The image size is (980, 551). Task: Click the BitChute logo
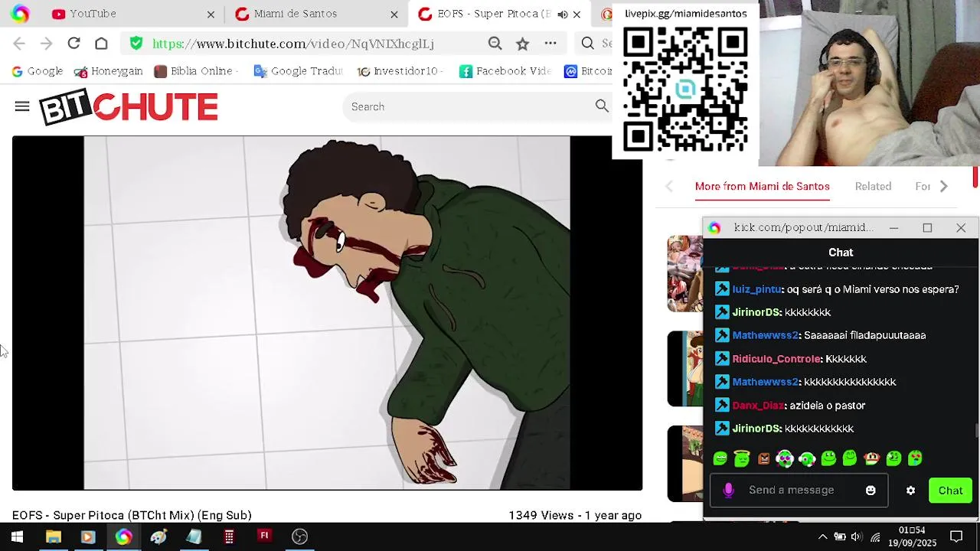click(129, 107)
